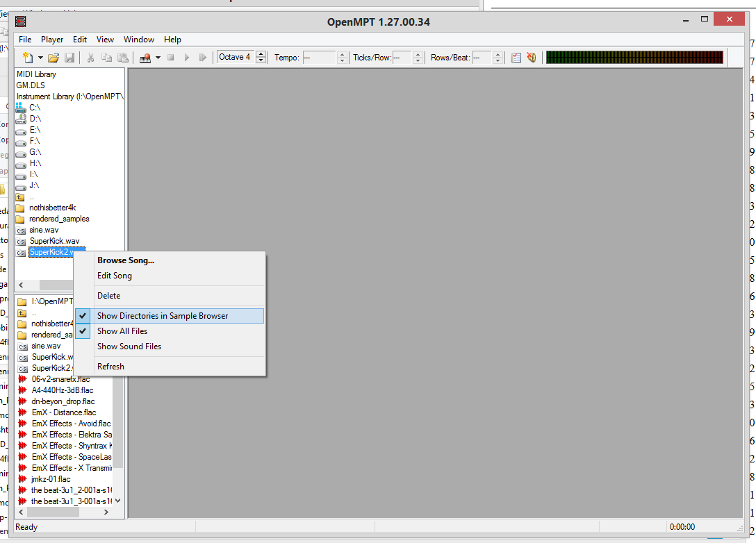
Task: Select the G:\ drive
Action: point(35,152)
